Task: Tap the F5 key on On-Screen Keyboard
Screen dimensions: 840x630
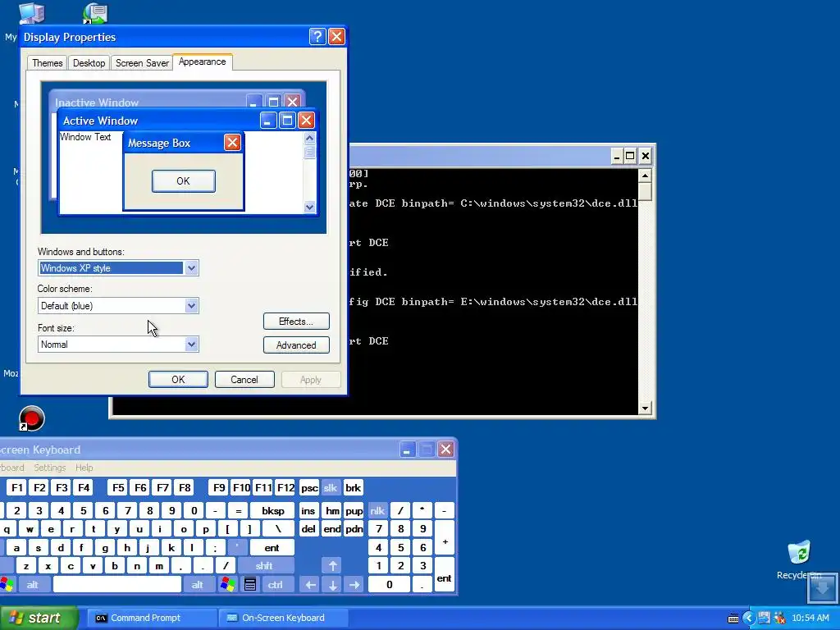Action: [x=118, y=487]
